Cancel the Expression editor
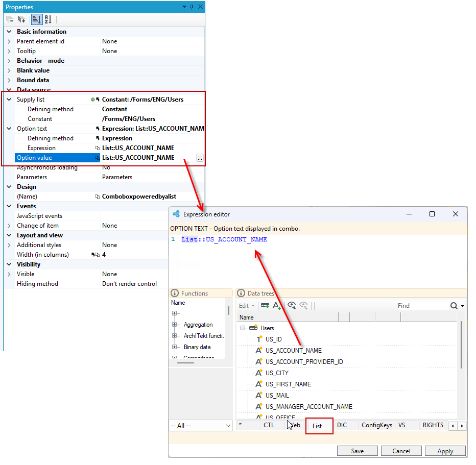 click(401, 451)
